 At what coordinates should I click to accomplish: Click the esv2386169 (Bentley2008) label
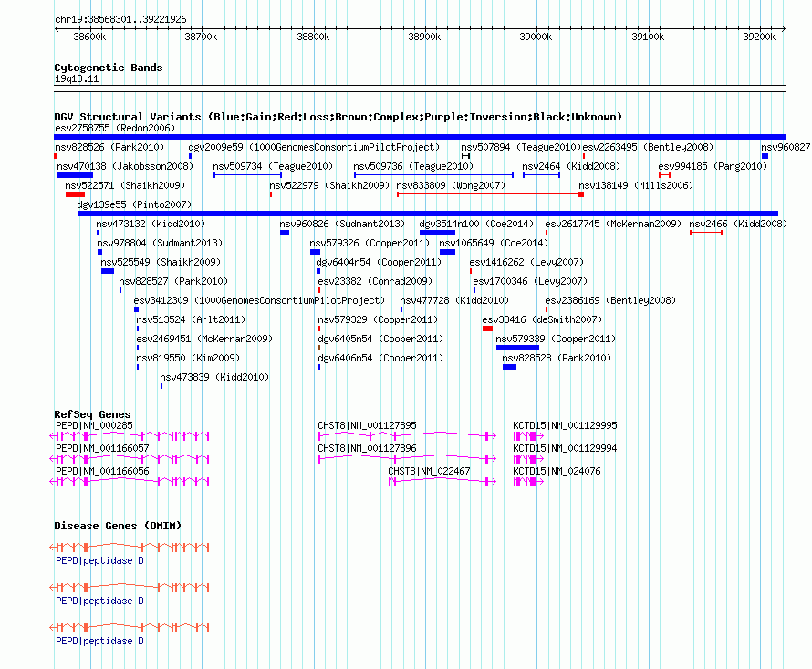pyautogui.click(x=610, y=300)
